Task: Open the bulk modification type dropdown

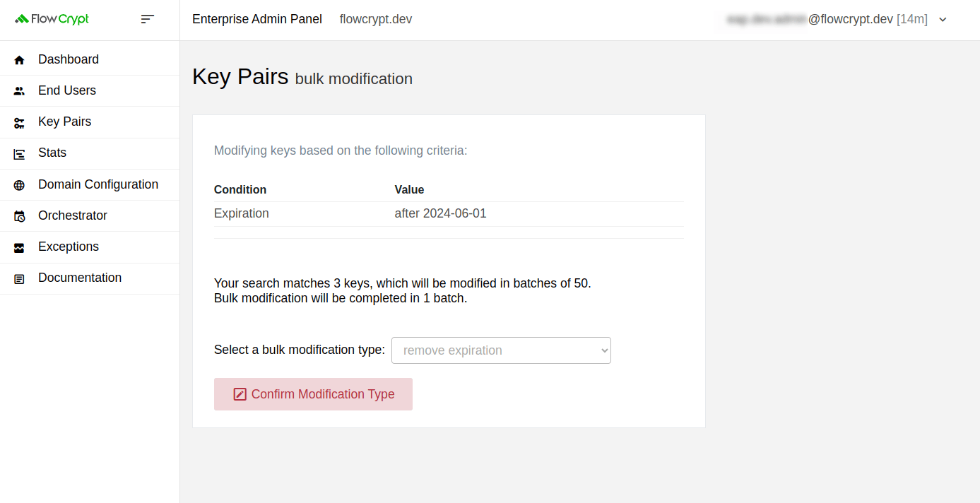Action: [501, 350]
